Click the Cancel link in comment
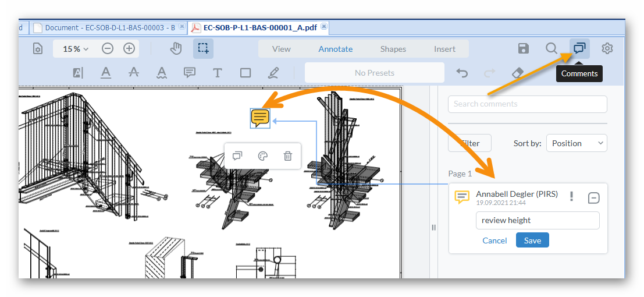644x297 pixels. (x=494, y=241)
